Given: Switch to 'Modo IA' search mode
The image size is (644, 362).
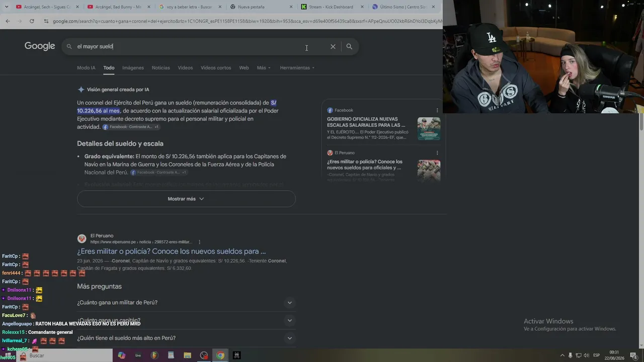Looking at the screenshot, I should point(86,68).
